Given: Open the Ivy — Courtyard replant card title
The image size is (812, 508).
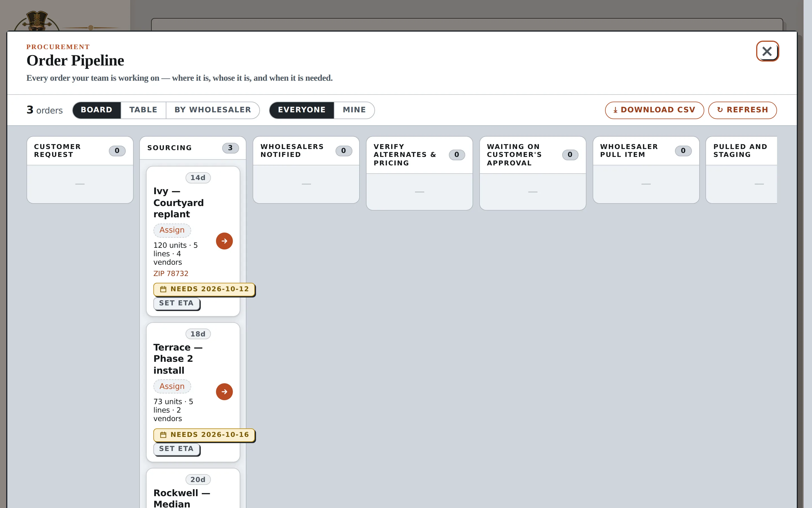Looking at the screenshot, I should point(178,203).
